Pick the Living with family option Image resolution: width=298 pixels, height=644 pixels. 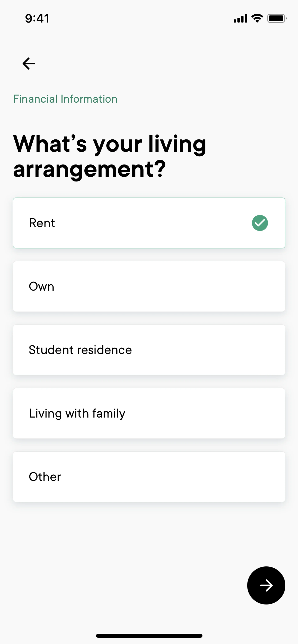[x=149, y=413]
